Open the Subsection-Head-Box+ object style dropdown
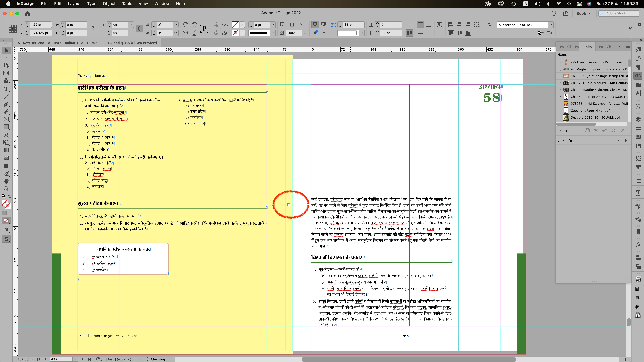Viewport: 644px width, 362px height. pos(550,25)
